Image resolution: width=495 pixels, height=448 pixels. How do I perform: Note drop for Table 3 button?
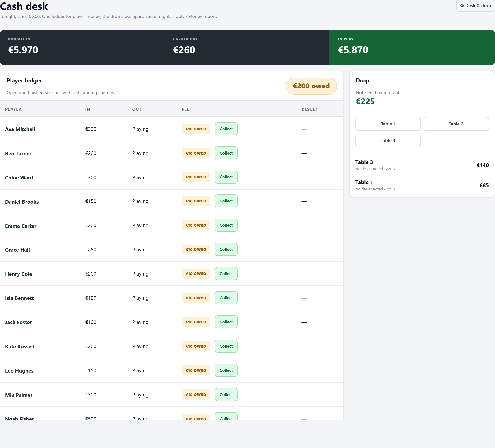388,140
